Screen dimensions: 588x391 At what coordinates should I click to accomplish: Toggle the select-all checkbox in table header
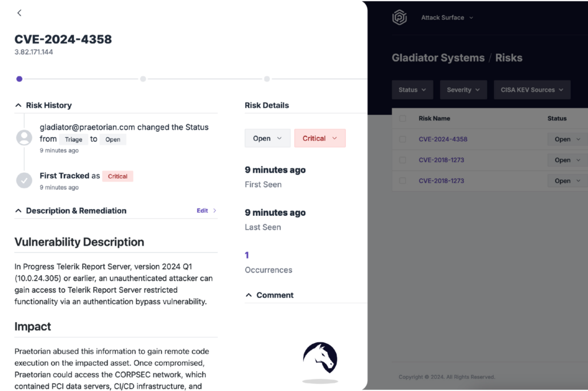point(403,118)
